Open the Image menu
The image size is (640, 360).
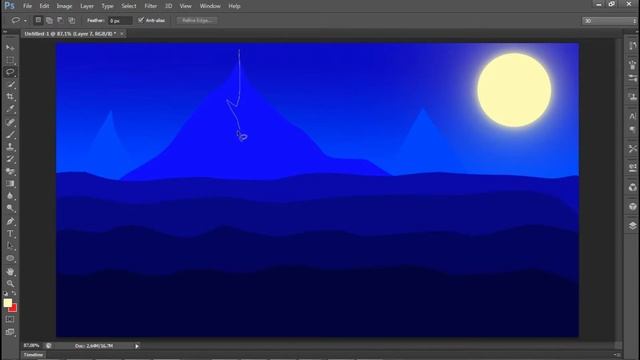point(64,6)
